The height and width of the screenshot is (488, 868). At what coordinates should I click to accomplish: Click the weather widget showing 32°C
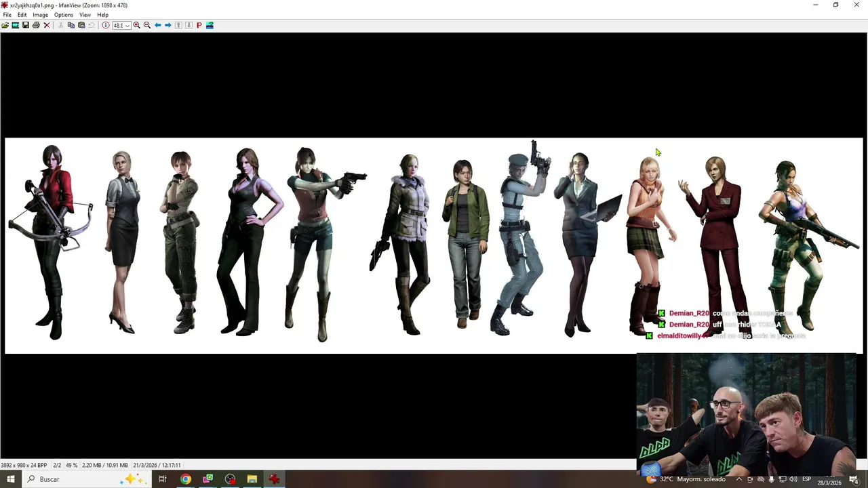point(686,479)
